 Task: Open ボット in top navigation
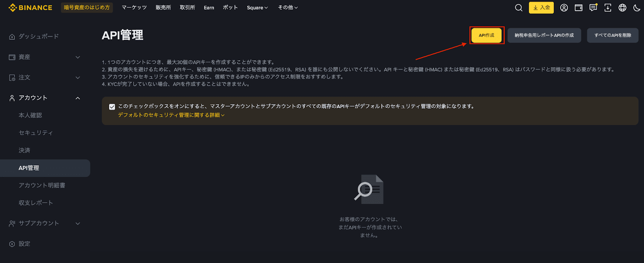point(230,8)
